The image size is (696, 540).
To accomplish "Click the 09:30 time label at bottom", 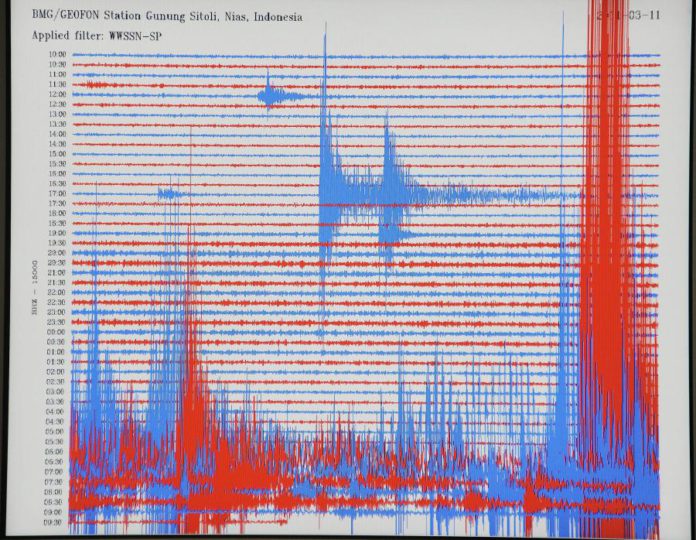I will tap(56, 520).
